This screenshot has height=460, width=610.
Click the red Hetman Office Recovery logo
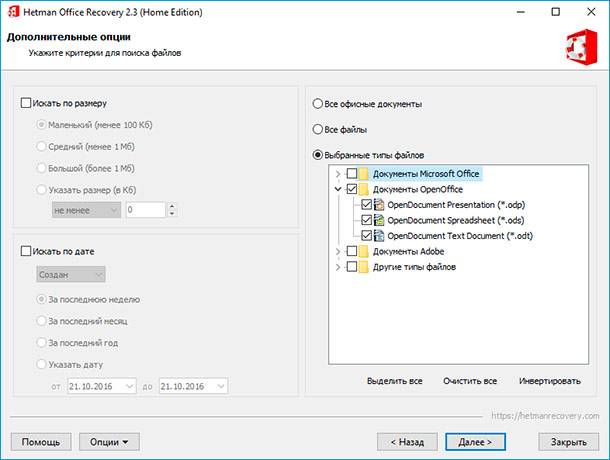click(x=582, y=47)
